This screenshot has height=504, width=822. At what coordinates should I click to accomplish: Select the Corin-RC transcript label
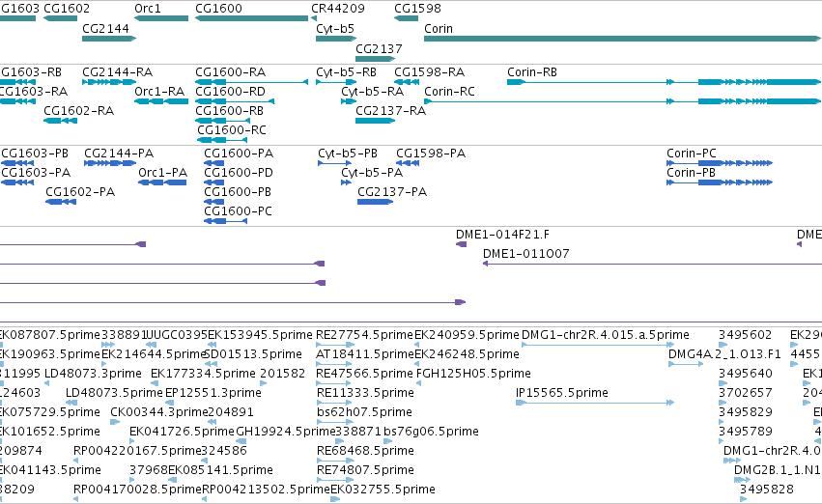pos(449,91)
